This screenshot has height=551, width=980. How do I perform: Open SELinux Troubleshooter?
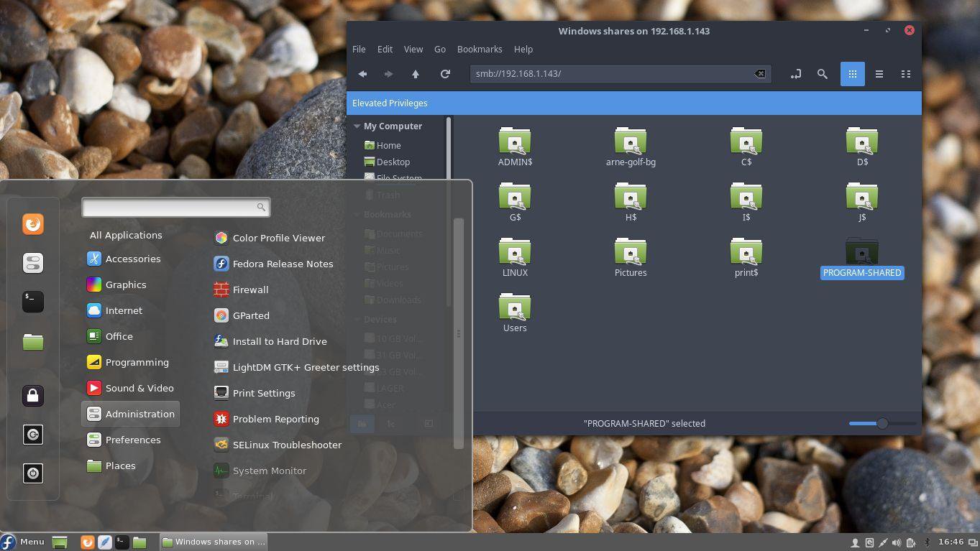(278, 445)
